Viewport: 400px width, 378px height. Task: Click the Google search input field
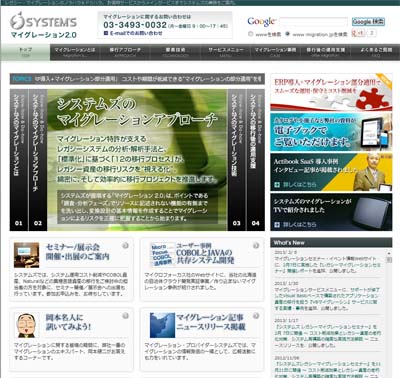pos(314,22)
